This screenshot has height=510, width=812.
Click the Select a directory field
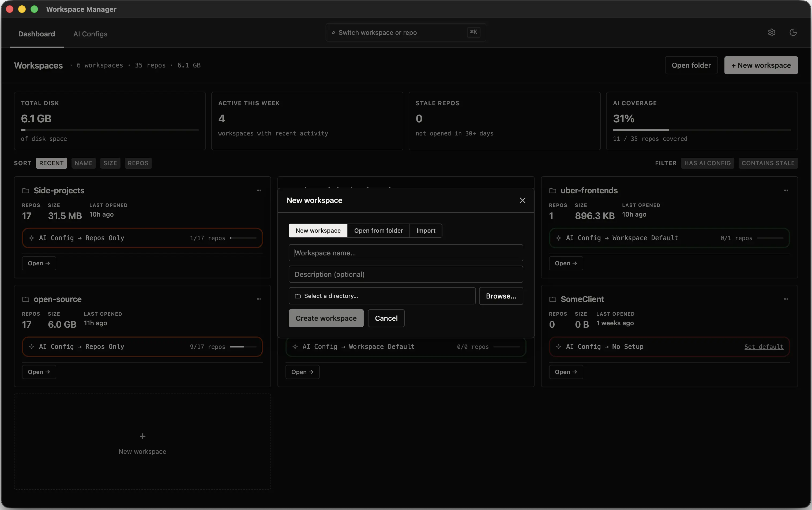(382, 296)
